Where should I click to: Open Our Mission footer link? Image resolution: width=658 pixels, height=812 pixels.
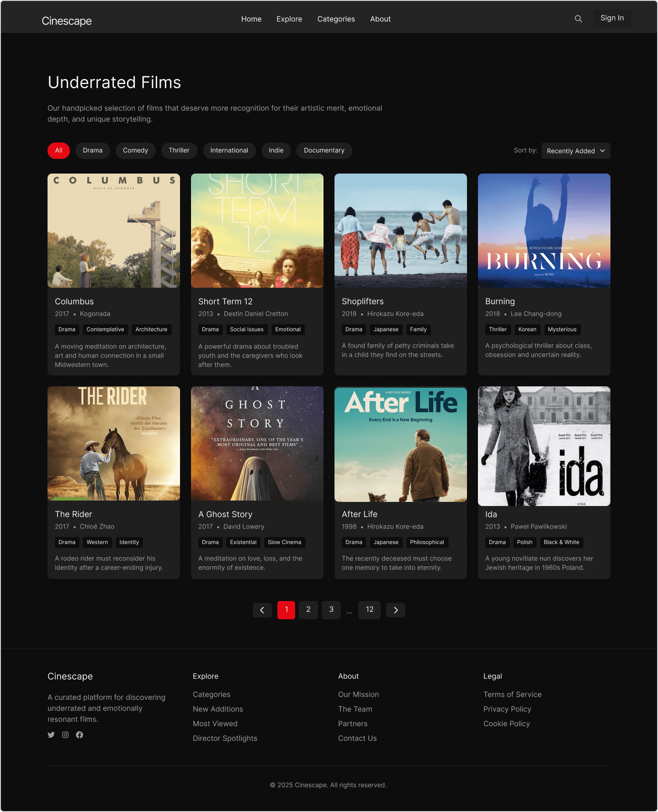[x=359, y=695]
